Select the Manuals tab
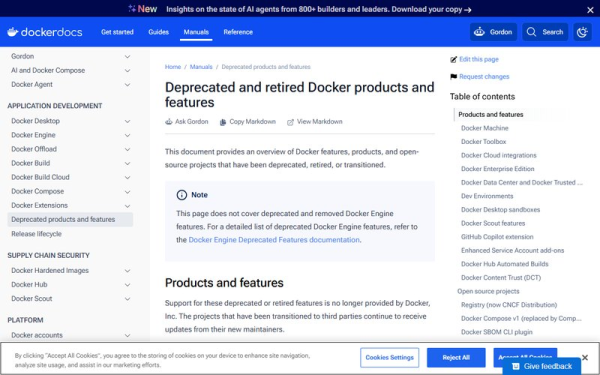Viewport: 600px width, 375px height. coord(196,32)
